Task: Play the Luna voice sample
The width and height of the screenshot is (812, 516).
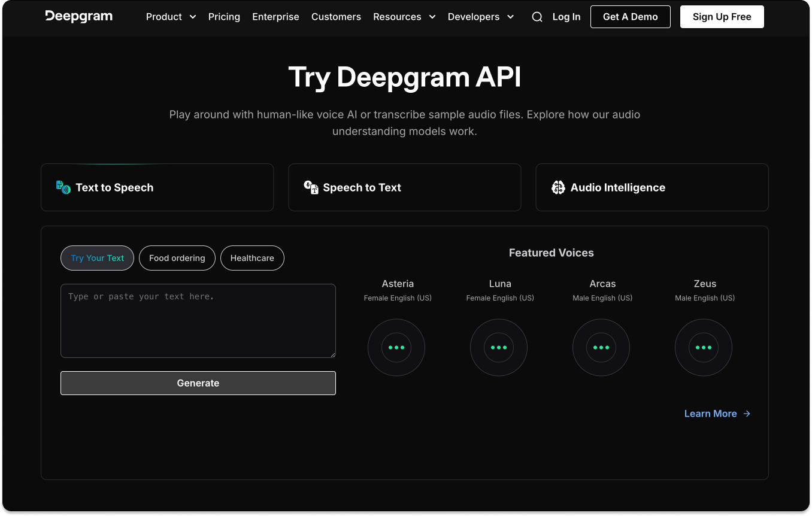Action: coord(499,348)
